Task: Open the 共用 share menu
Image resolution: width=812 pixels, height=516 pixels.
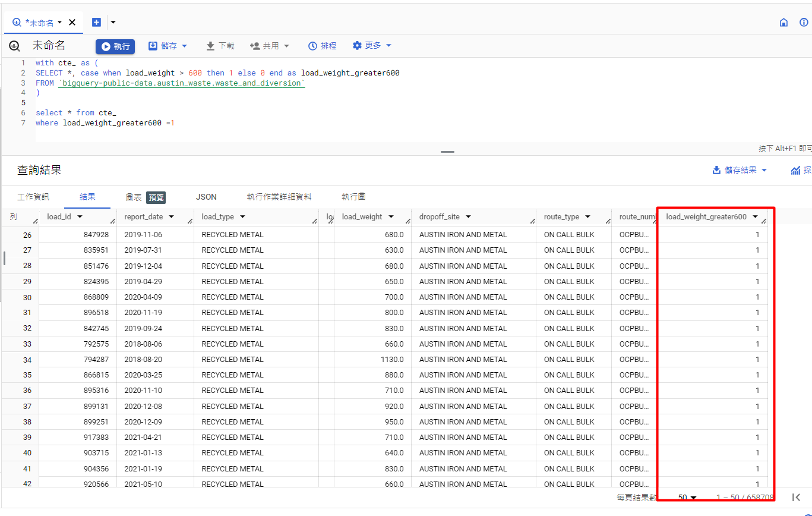Action: click(270, 46)
